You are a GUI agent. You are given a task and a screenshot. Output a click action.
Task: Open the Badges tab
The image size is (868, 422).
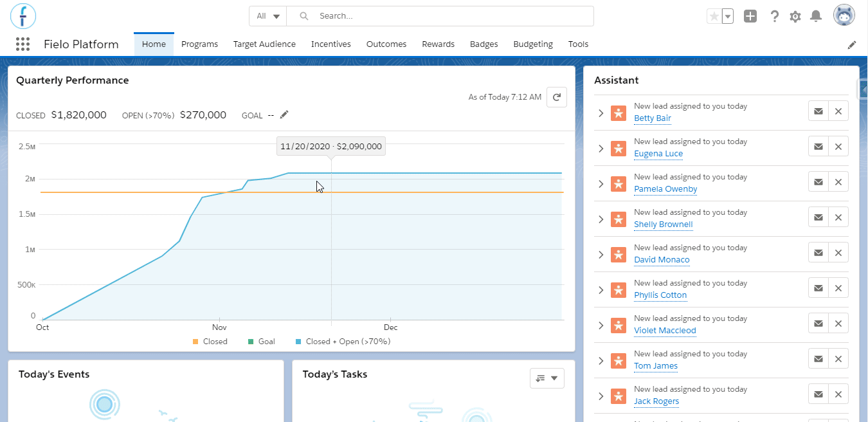(x=484, y=44)
